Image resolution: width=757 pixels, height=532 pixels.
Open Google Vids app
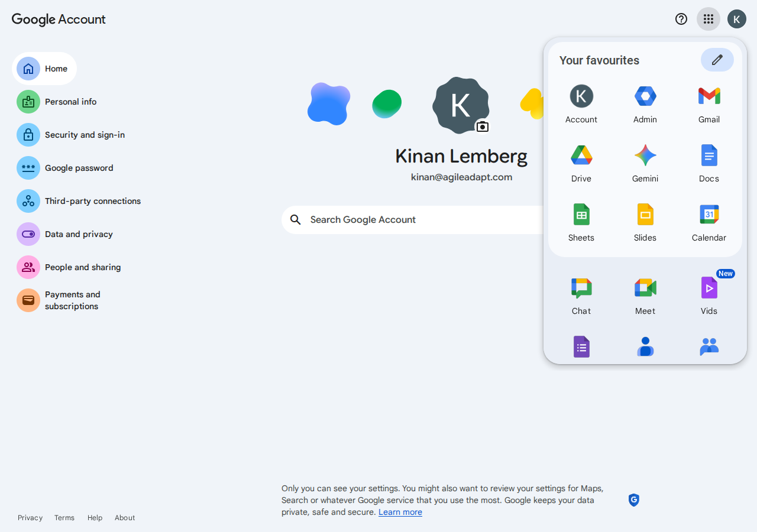[x=709, y=295]
